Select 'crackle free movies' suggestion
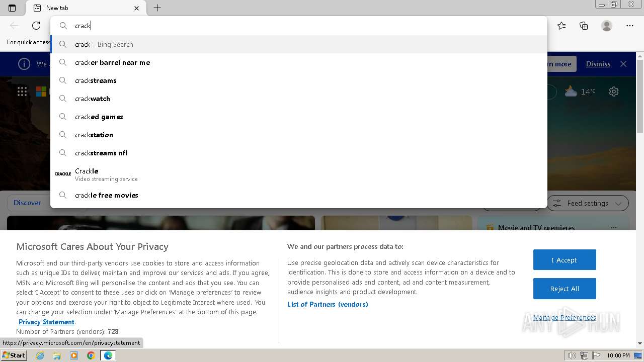Viewport: 644px width, 362px height. pos(299,195)
